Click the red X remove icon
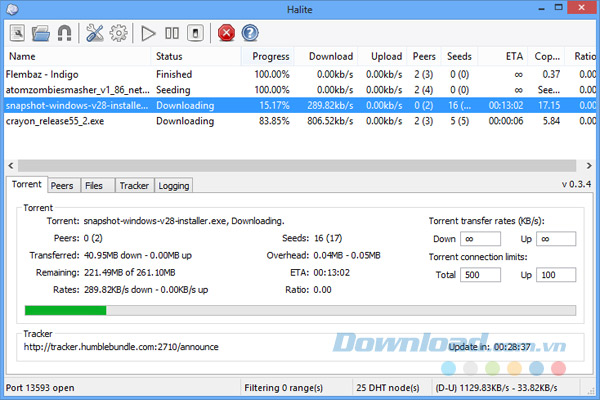The image size is (600, 400). tap(227, 33)
